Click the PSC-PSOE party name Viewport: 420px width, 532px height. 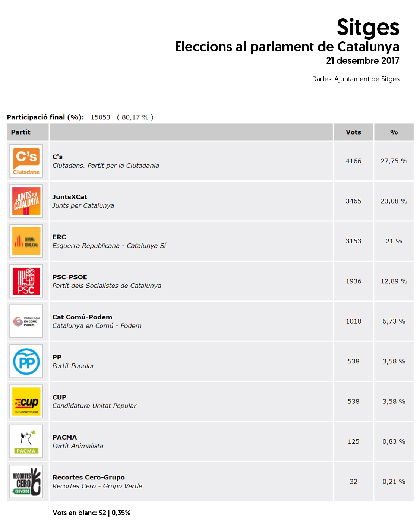point(70,277)
